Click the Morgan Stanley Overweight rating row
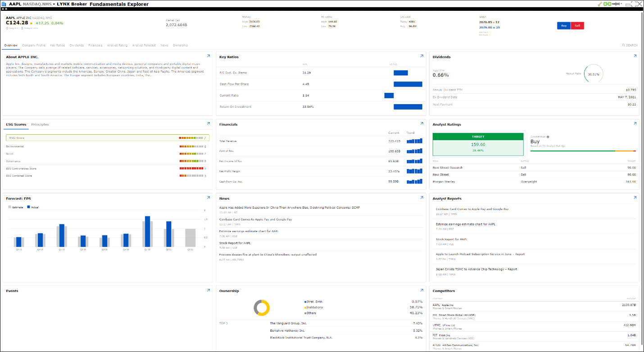This screenshot has height=352, width=644. [534, 182]
